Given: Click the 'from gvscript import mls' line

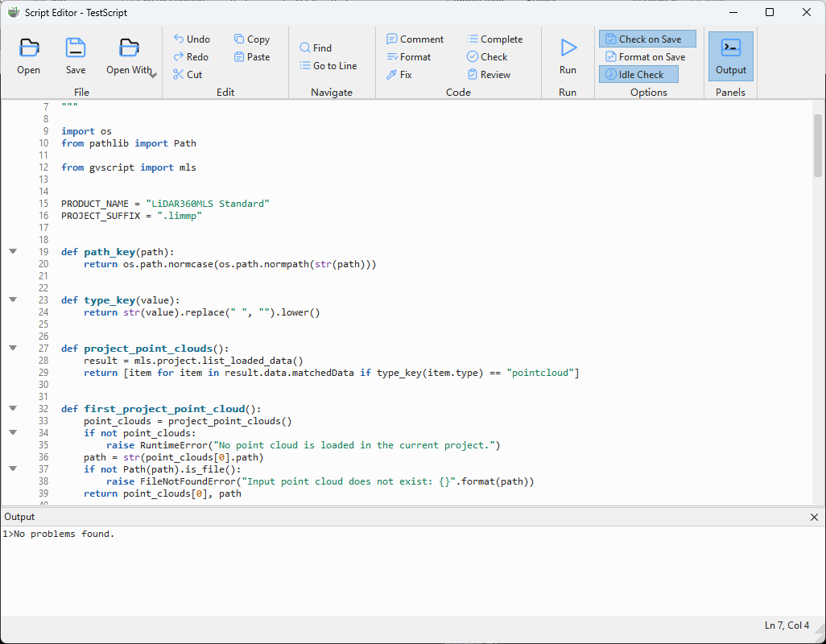Looking at the screenshot, I should click(129, 167).
